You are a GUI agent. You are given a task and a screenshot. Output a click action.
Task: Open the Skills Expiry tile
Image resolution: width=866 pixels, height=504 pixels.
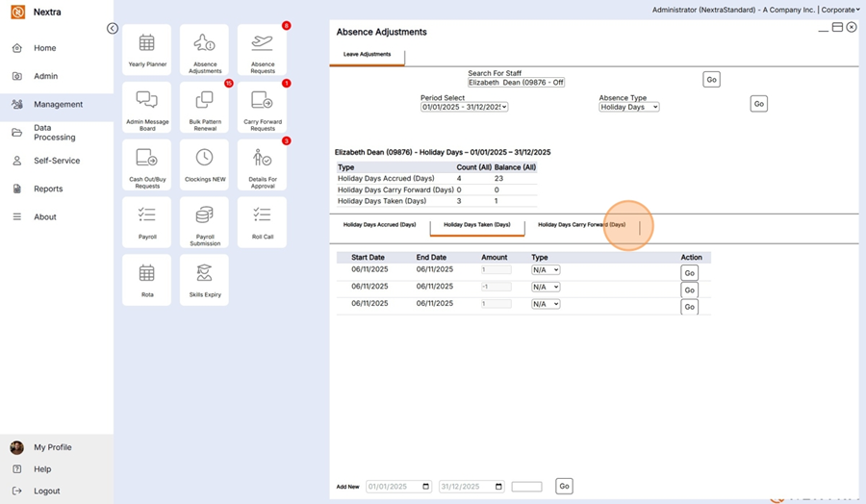204,280
